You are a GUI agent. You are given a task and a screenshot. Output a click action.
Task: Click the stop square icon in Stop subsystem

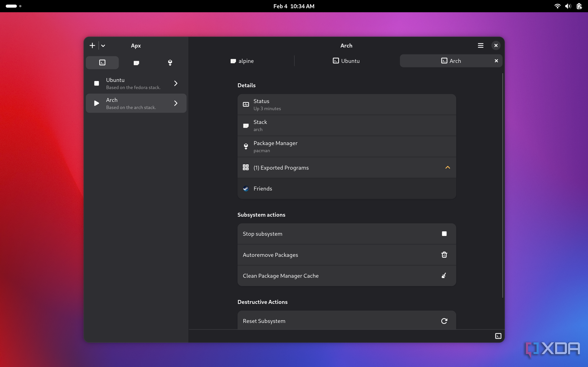click(444, 234)
